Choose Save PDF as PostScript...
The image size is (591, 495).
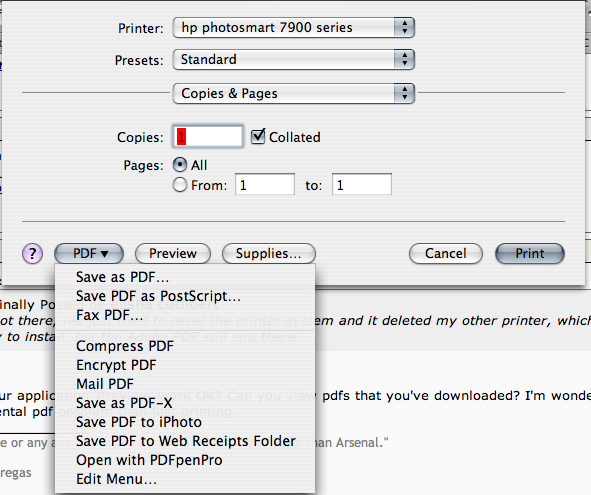[185, 296]
